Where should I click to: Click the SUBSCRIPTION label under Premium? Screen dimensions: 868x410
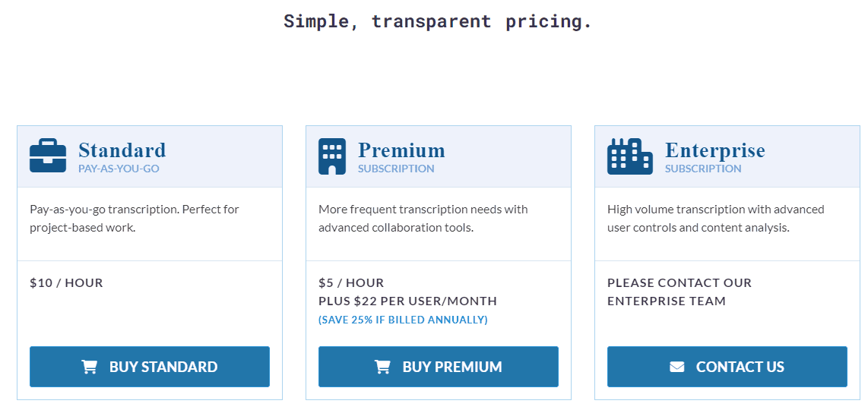tap(396, 169)
